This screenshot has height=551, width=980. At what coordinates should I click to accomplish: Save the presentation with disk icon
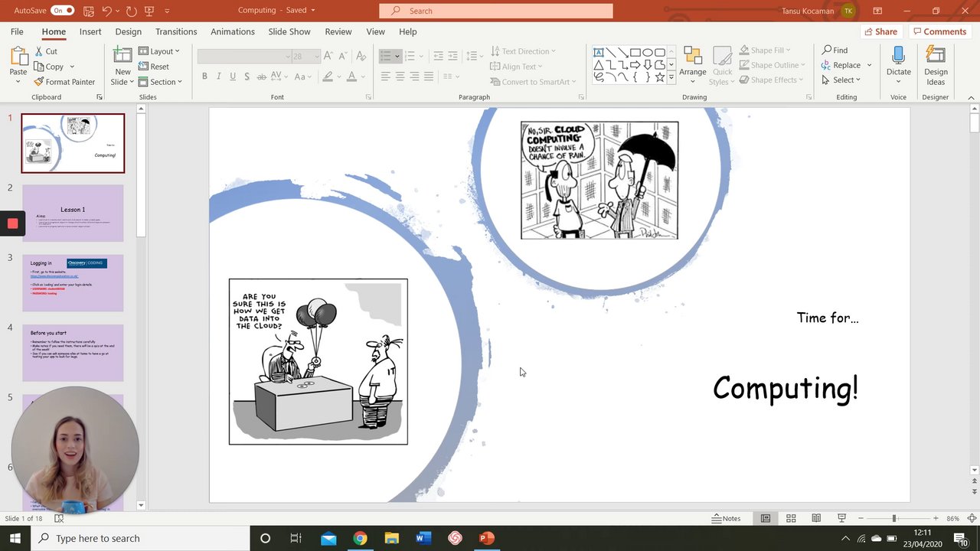89,11
